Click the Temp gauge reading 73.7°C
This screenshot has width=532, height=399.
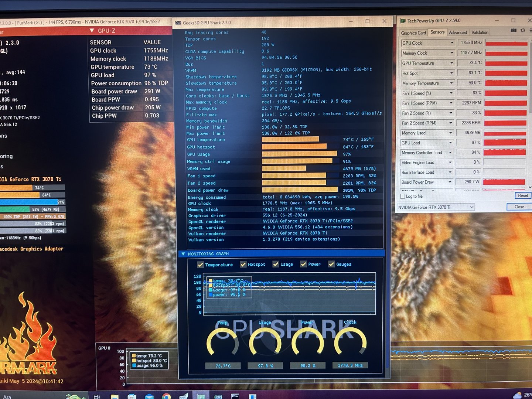[x=223, y=366]
